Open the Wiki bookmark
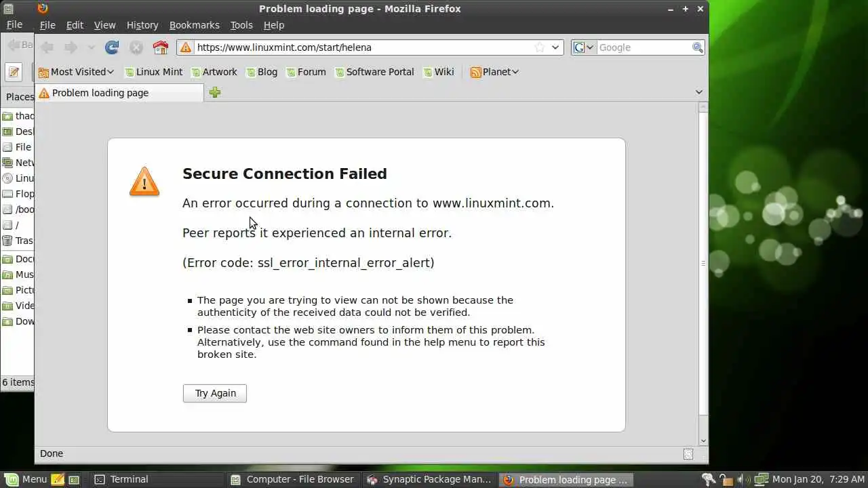This screenshot has height=488, width=868. click(x=439, y=72)
